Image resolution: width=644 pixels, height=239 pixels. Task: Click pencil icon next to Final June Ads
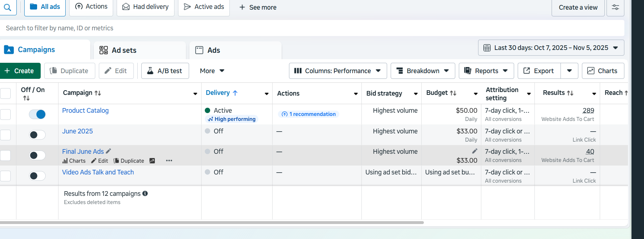pos(108,151)
